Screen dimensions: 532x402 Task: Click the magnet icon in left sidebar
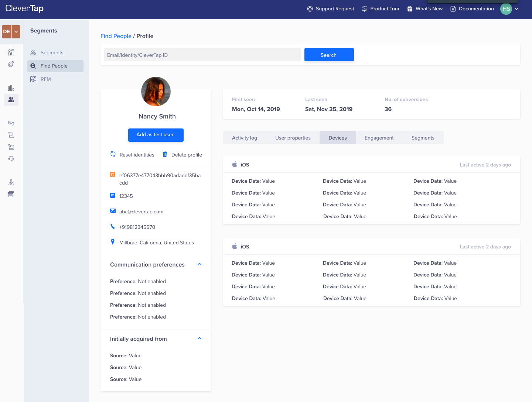pos(11,64)
